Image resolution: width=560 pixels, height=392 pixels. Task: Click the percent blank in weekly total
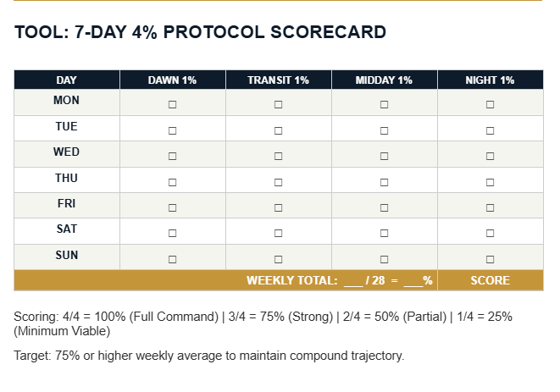413,281
